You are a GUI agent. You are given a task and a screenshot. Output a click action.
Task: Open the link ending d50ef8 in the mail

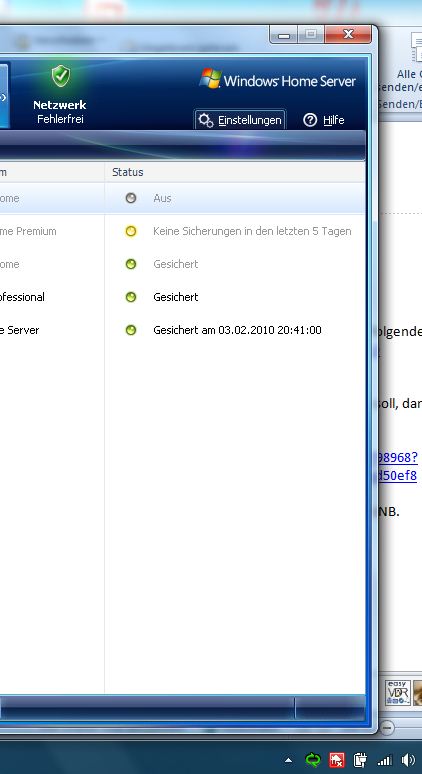click(x=397, y=476)
